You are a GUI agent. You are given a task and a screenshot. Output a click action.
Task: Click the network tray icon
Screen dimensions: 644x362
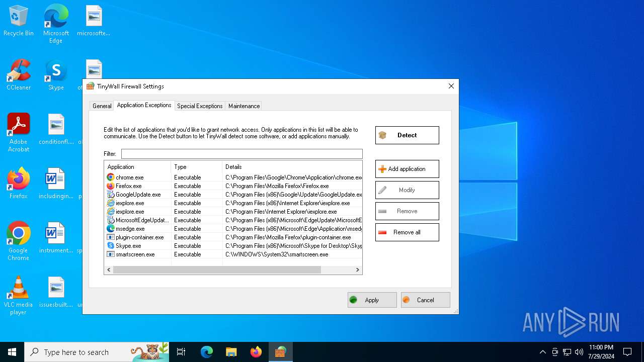567,352
